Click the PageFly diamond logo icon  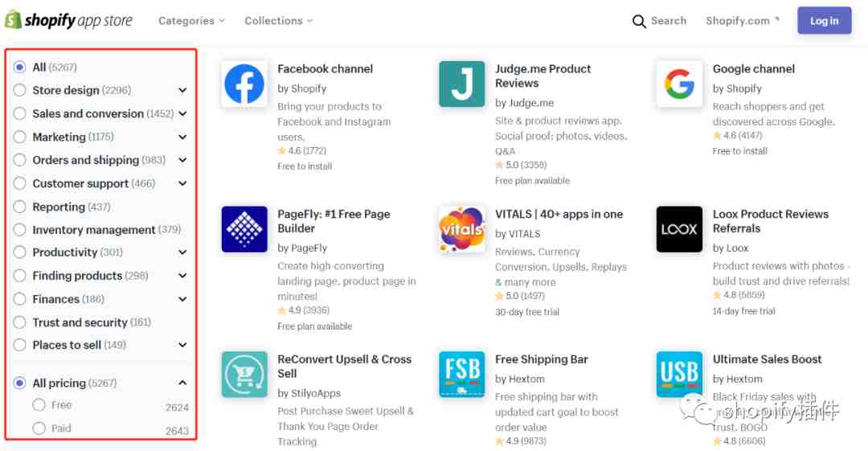[x=244, y=229]
